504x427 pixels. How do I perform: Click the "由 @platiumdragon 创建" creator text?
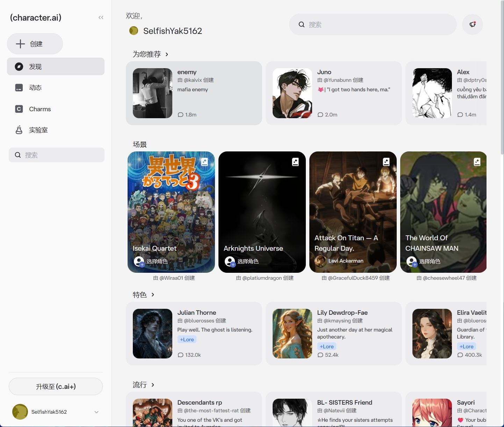pyautogui.click(x=265, y=278)
